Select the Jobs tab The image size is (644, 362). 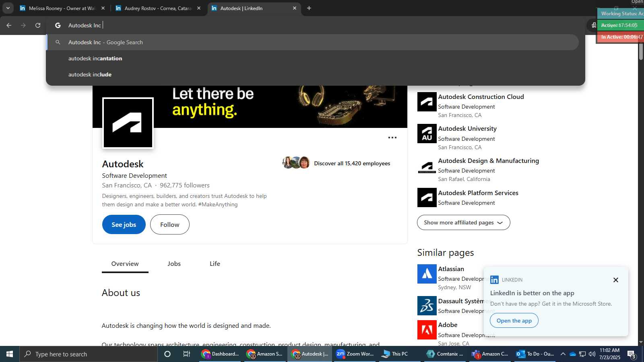click(174, 264)
